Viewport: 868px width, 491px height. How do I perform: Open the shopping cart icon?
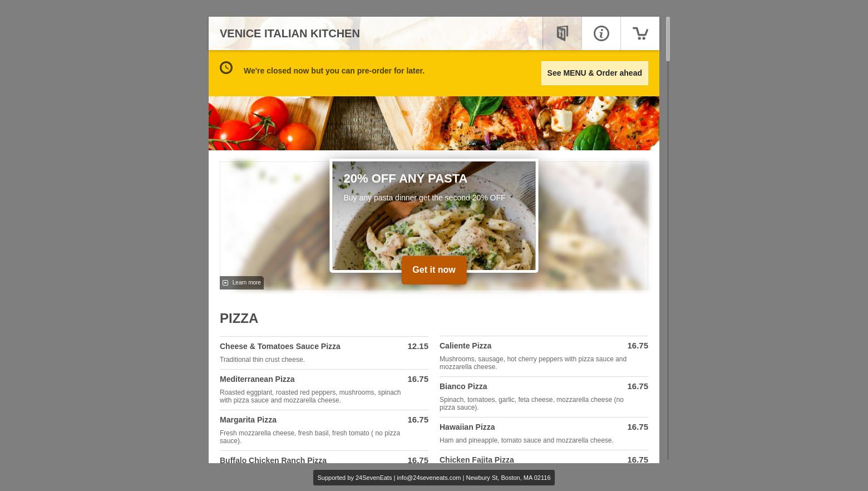click(x=640, y=33)
